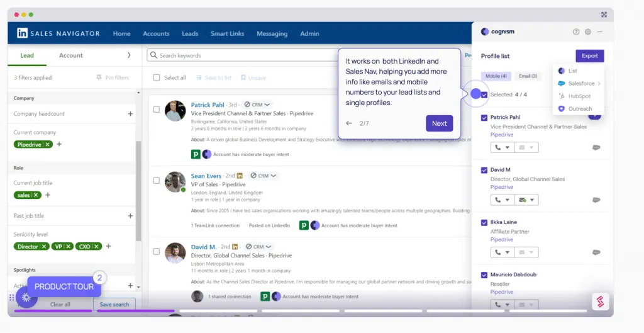Image resolution: width=644 pixels, height=333 pixels.
Task: Click the Next button in tour tooltip
Action: click(439, 123)
